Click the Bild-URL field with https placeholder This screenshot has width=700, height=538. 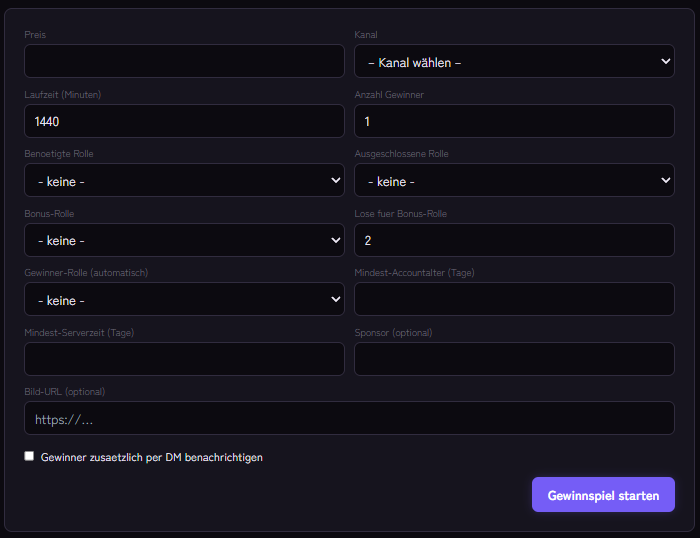pos(350,418)
